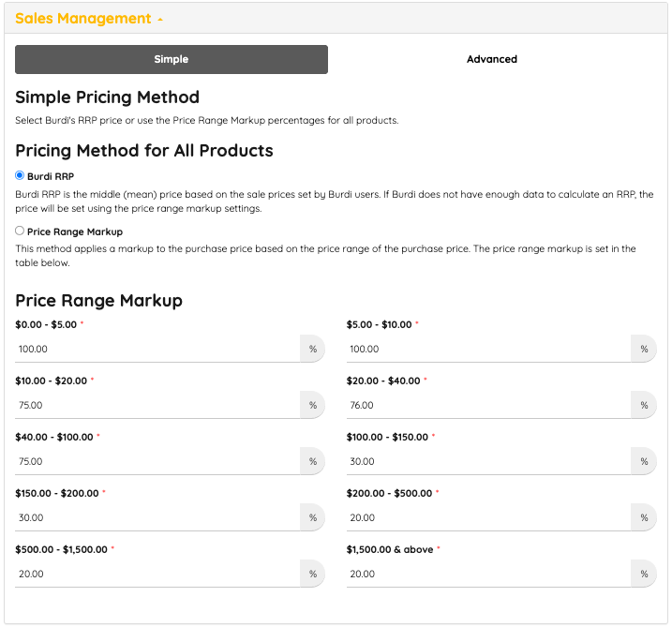The height and width of the screenshot is (627, 672).
Task: Click percent symbol beside $40.00 - $100.00 field
Action: [313, 461]
